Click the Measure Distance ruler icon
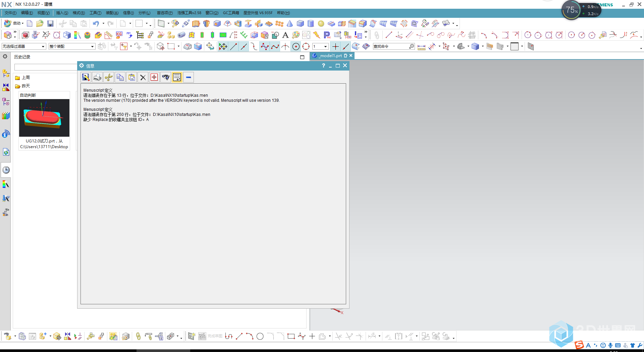 pyautogui.click(x=421, y=47)
